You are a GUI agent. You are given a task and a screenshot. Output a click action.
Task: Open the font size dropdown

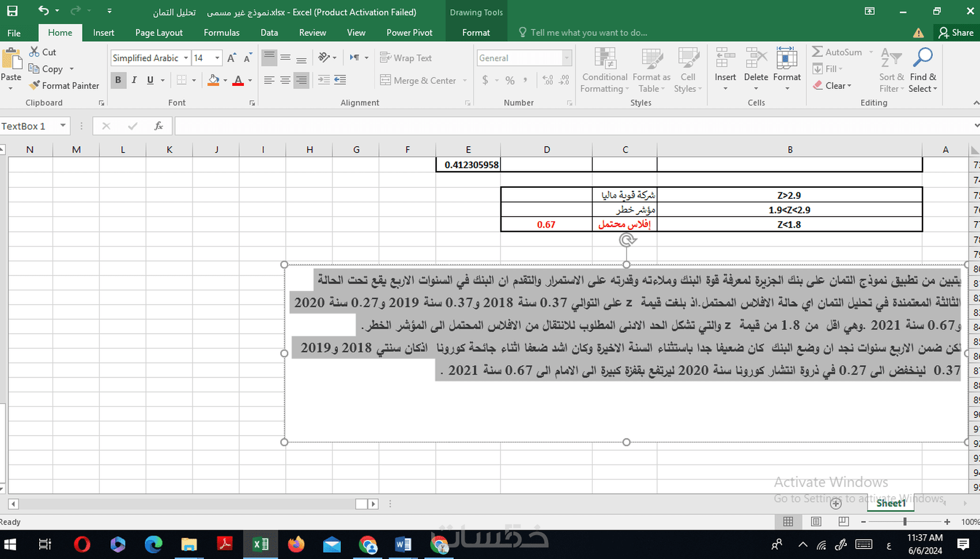(217, 58)
